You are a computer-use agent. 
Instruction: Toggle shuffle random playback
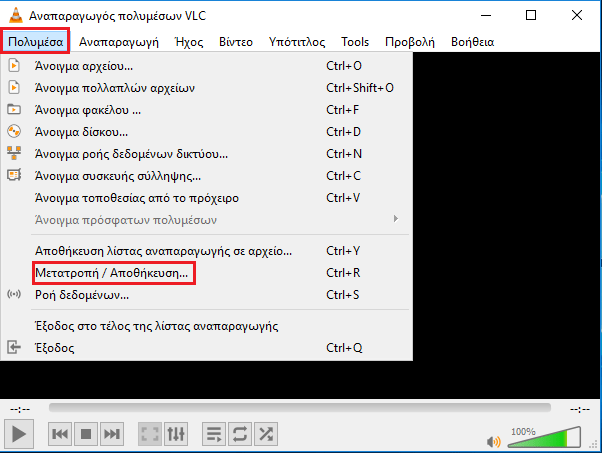pos(266,434)
